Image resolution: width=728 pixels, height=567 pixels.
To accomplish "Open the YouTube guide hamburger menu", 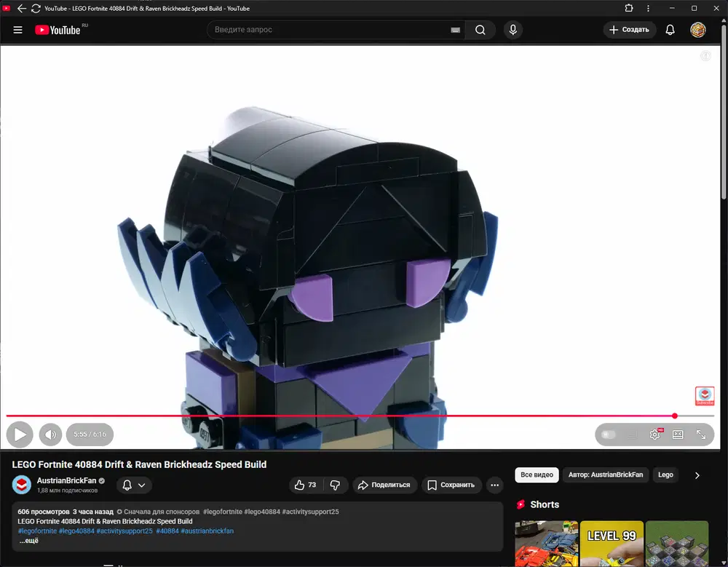I will coord(17,30).
